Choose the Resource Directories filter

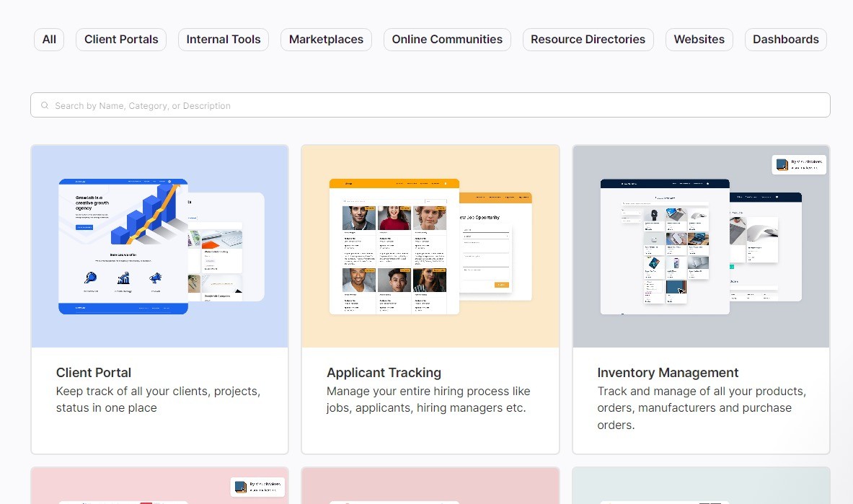pos(588,40)
